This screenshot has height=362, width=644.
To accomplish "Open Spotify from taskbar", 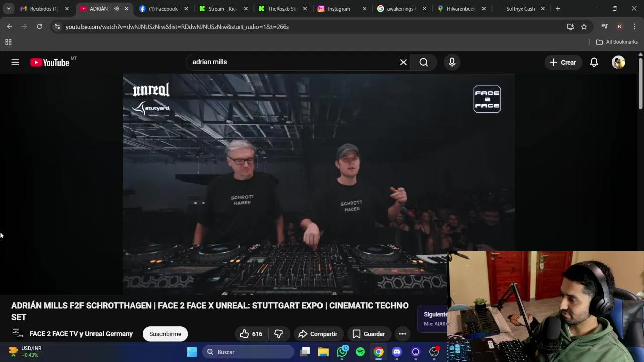I will [x=360, y=352].
